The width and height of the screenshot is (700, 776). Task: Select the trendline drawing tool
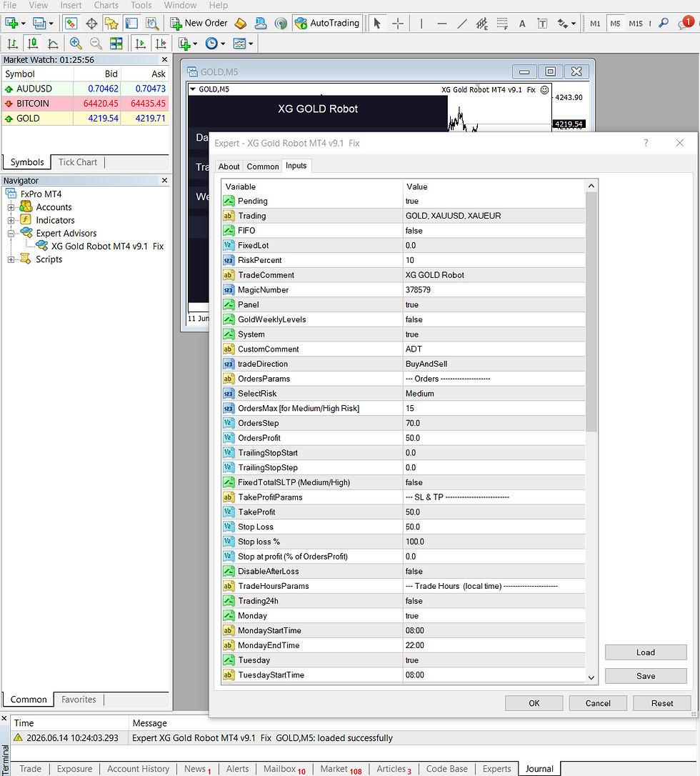coord(461,24)
